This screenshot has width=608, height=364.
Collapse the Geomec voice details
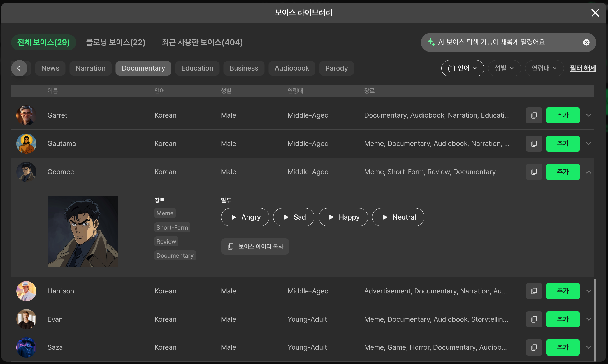click(x=589, y=172)
